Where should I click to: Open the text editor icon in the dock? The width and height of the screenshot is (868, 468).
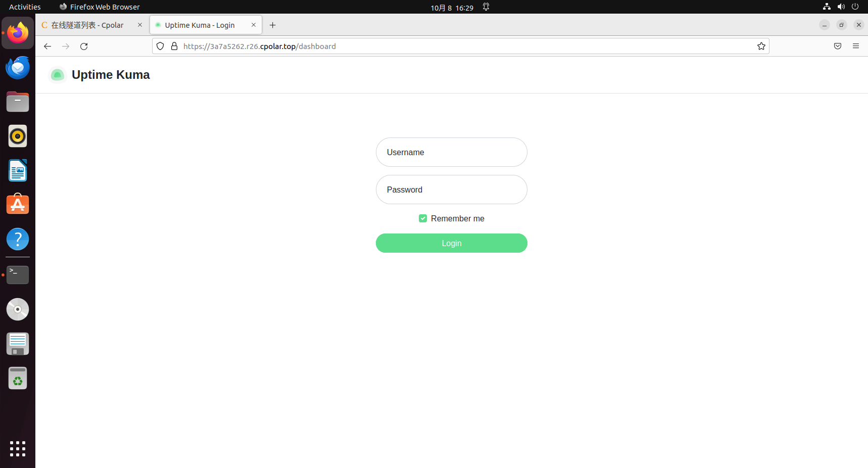[x=18, y=344]
